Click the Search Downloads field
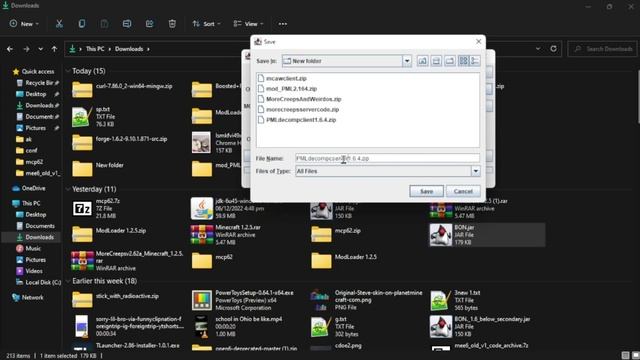 tap(602, 49)
